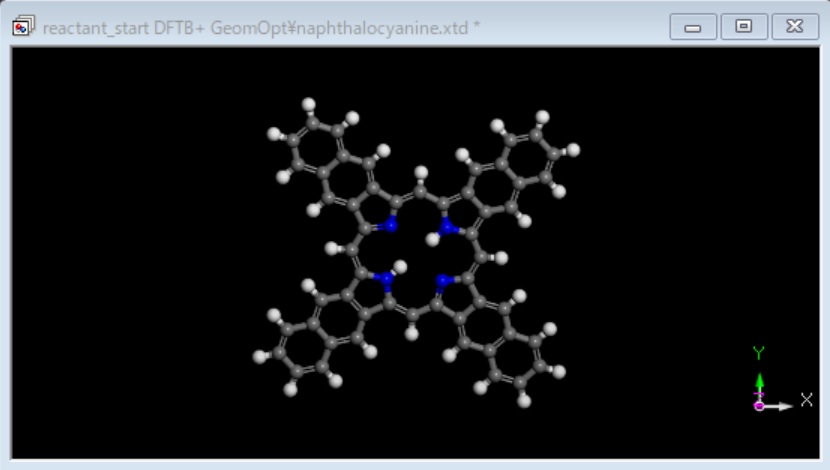Select the hydrogen bonded to lower-left nitrogen
The image size is (830, 470).
[399, 267]
